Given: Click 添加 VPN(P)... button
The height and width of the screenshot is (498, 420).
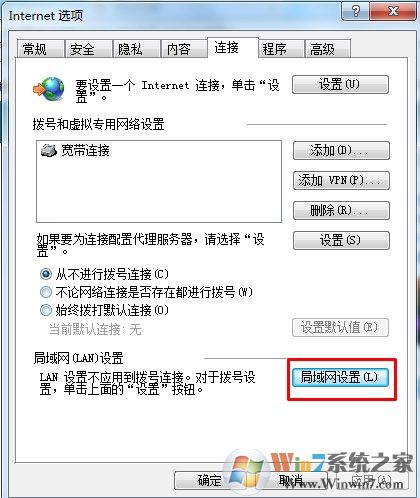Looking at the screenshot, I should click(341, 180).
